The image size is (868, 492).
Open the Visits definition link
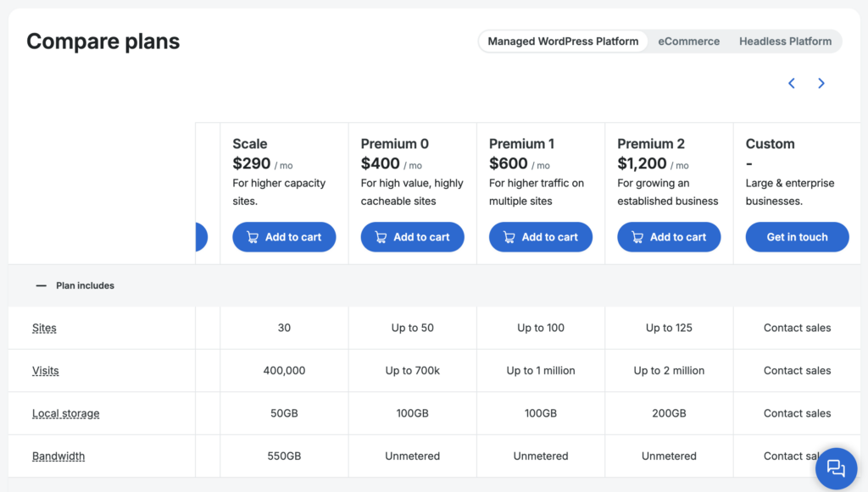coord(45,371)
